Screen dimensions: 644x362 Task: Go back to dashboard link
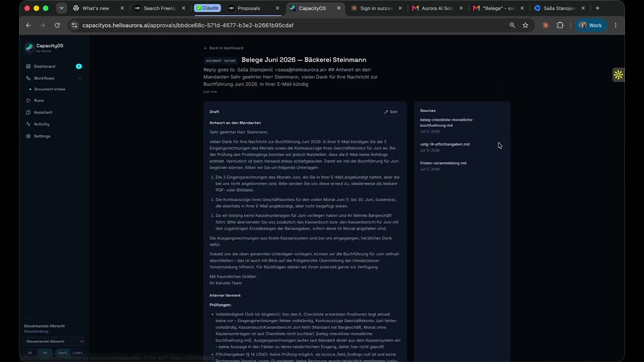(x=223, y=48)
